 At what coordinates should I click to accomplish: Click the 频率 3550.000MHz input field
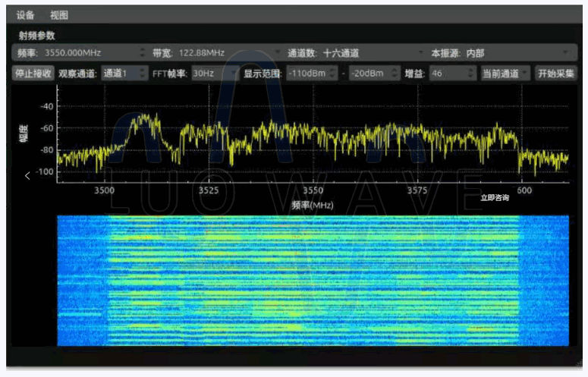point(83,54)
